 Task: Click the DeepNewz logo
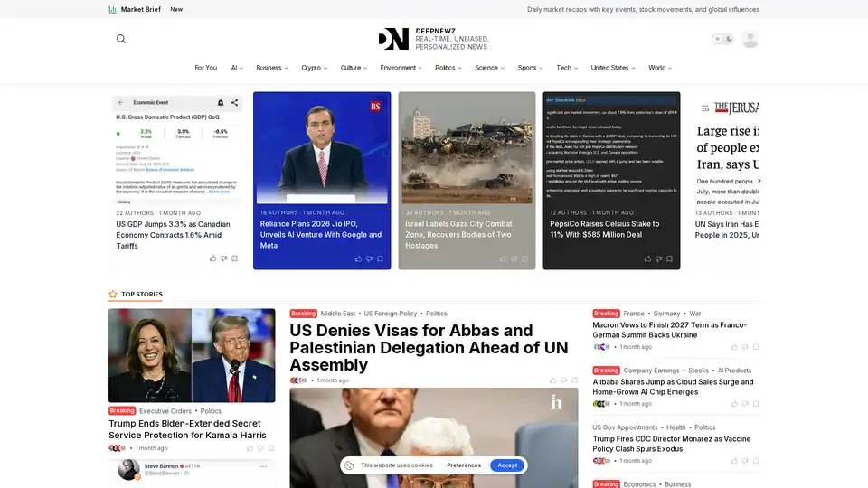[x=393, y=39]
